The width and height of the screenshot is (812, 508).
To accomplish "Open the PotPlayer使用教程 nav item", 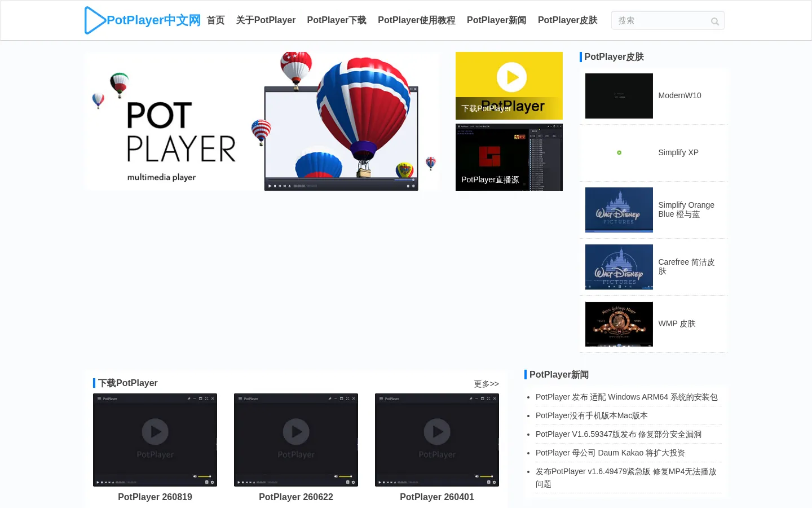I will pyautogui.click(x=417, y=20).
